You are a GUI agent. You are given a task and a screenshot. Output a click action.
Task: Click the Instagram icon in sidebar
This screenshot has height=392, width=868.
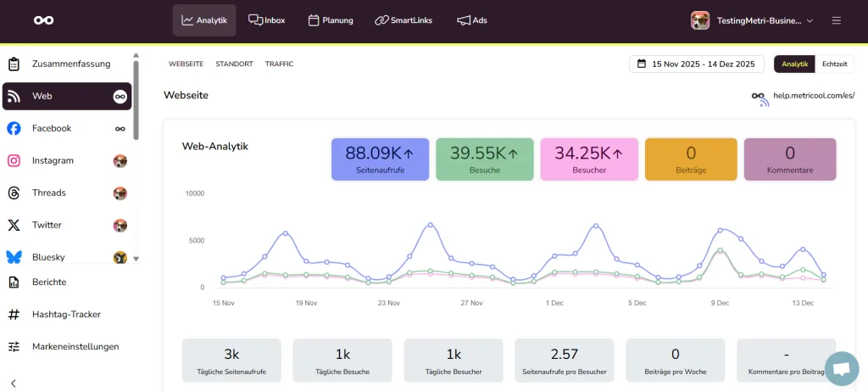tap(14, 160)
